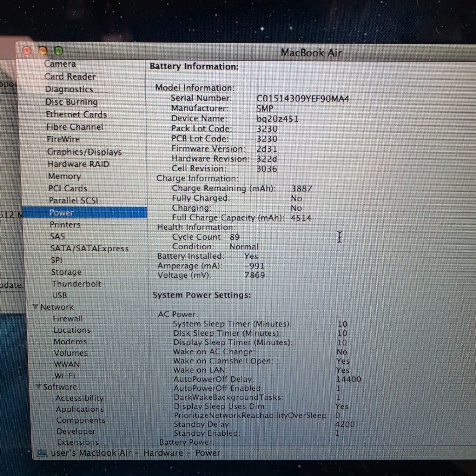Select Applications under Software
This screenshot has height=476, width=476.
point(80,409)
